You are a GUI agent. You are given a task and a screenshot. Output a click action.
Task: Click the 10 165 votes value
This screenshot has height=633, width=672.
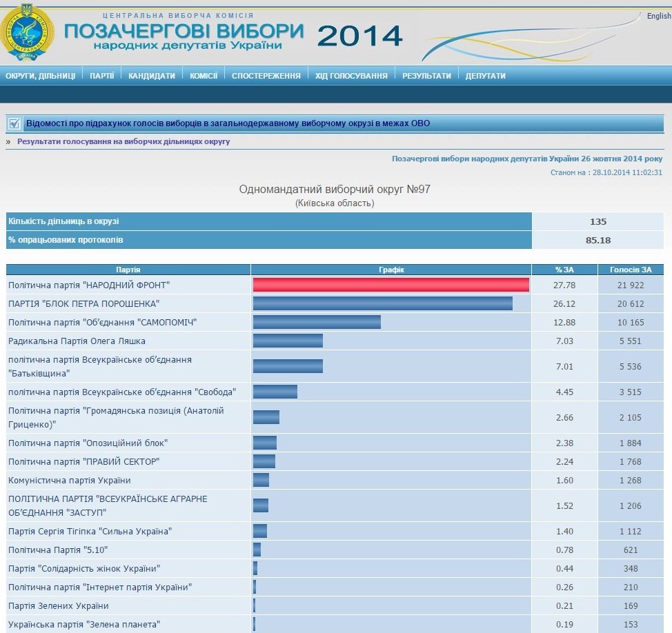tap(631, 323)
